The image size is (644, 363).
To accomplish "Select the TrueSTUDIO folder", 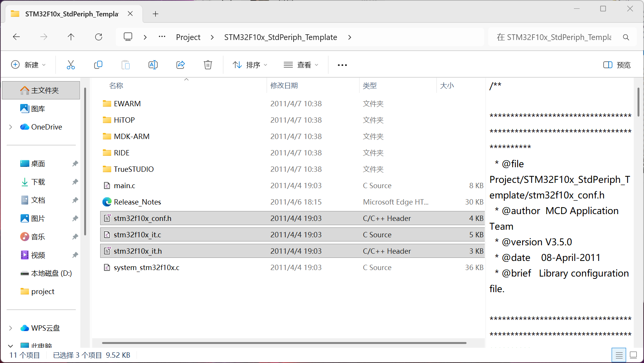I will [x=292, y=169].
